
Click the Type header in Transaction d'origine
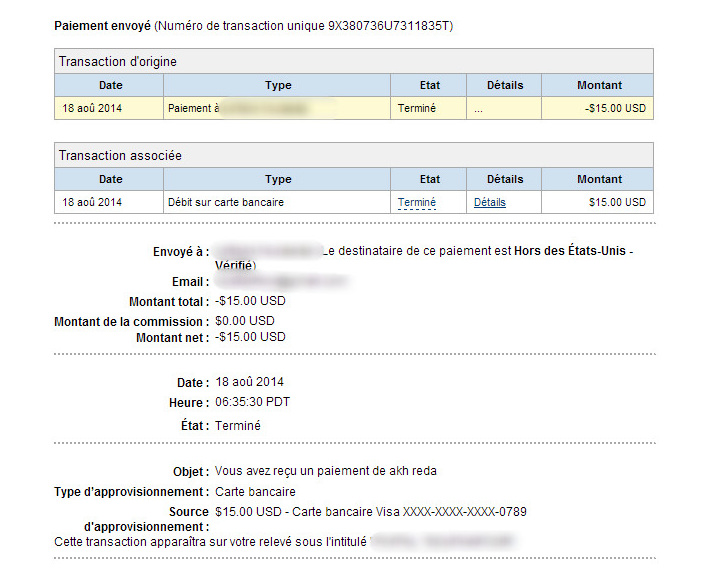click(x=278, y=85)
